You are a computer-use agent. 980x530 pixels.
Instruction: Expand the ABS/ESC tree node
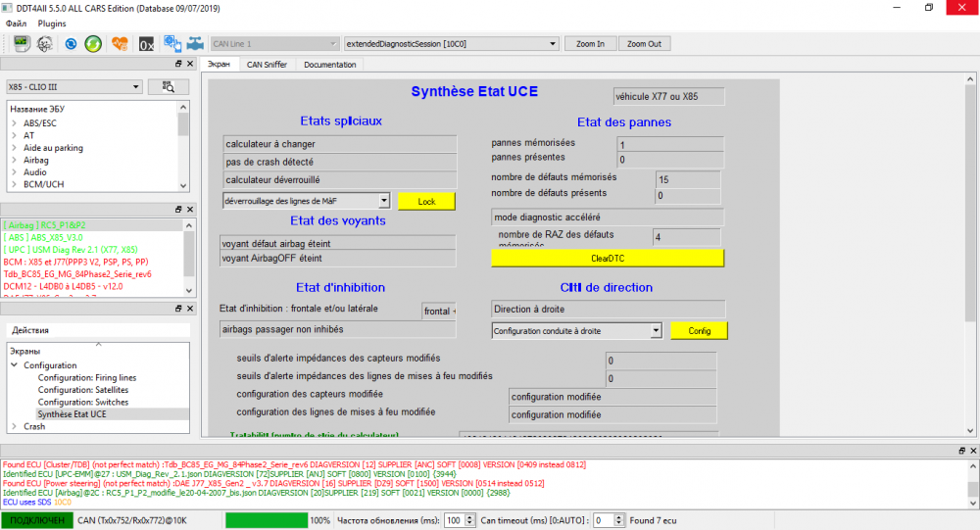coord(15,123)
